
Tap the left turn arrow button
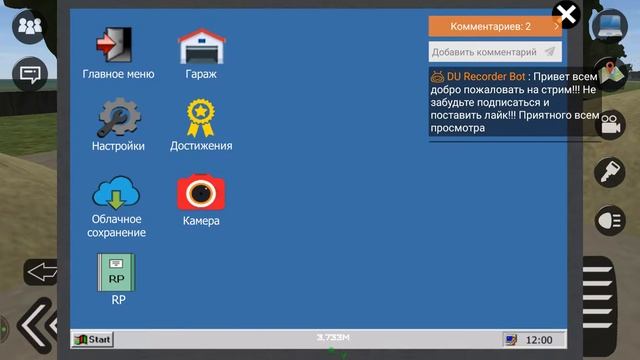pos(41,272)
